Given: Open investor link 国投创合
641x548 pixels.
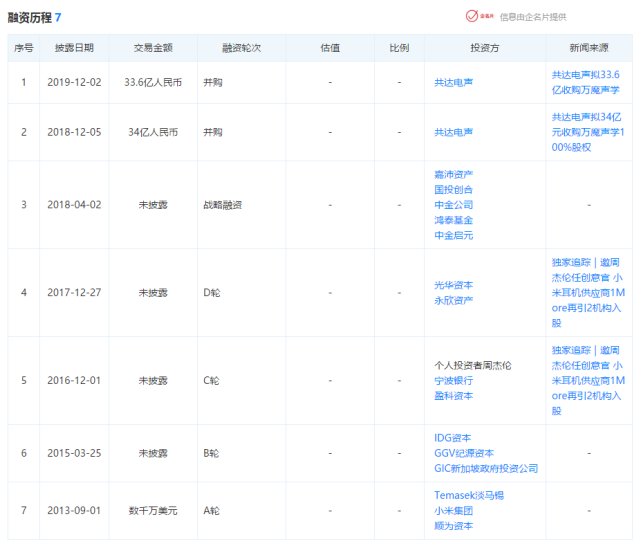Looking at the screenshot, I should pyautogui.click(x=453, y=190).
